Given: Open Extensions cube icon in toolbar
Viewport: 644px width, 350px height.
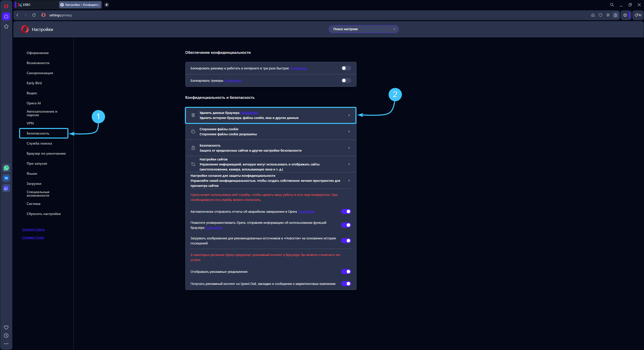Looking at the screenshot, I should (x=625, y=15).
